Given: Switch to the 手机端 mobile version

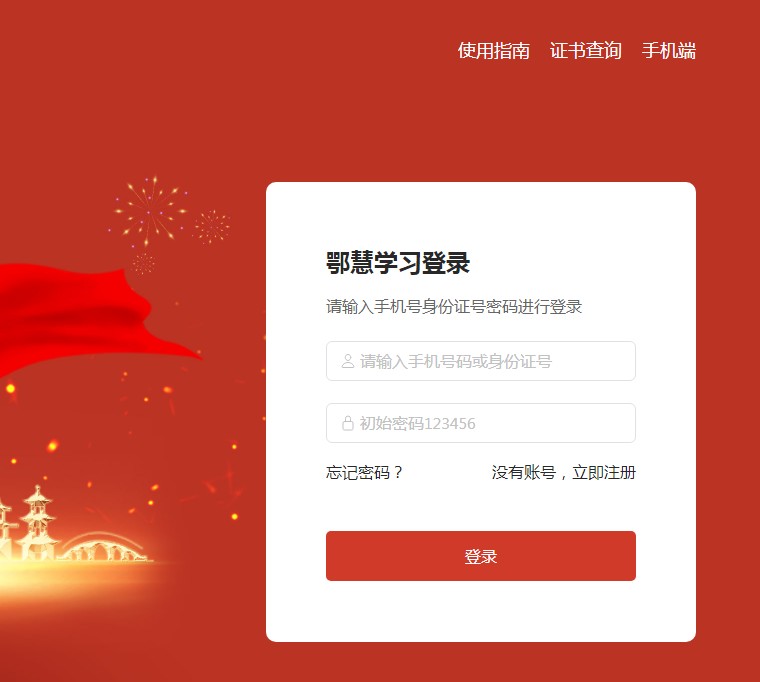Looking at the screenshot, I should point(668,51).
